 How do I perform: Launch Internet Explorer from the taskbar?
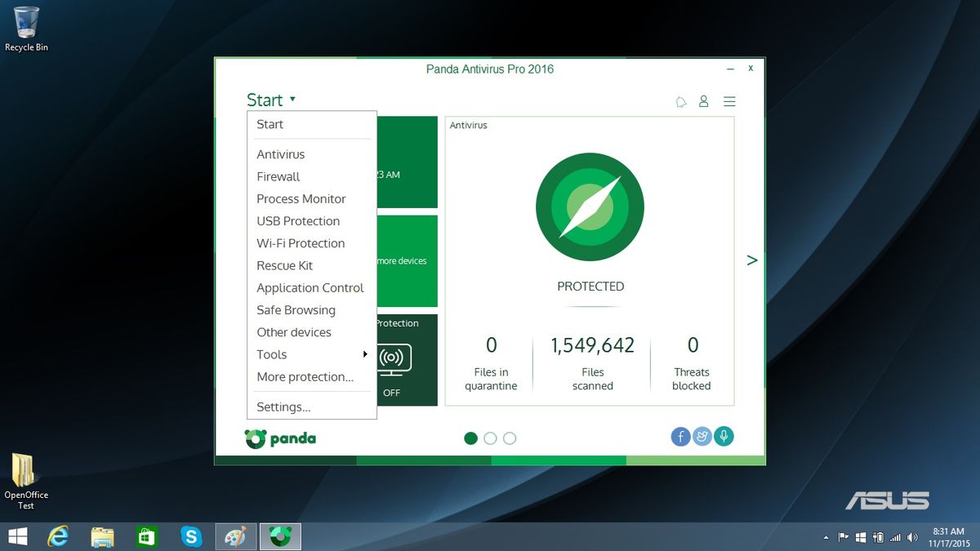(58, 536)
